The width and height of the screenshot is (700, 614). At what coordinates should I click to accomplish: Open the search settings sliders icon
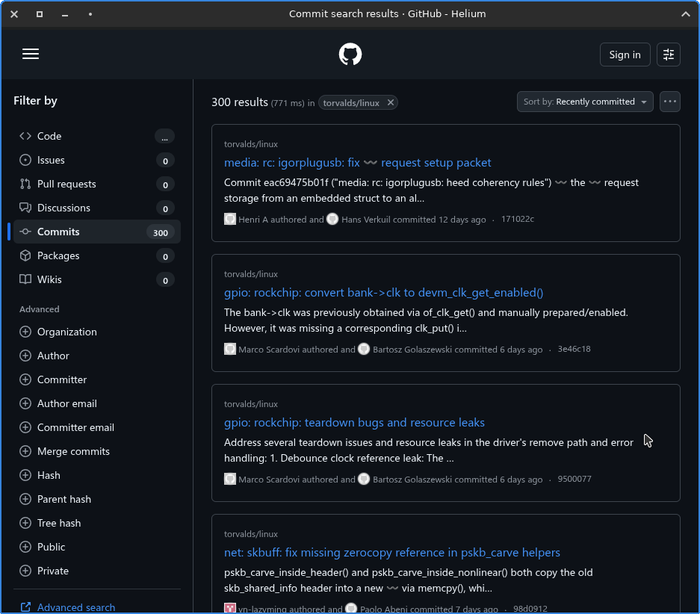(x=669, y=55)
